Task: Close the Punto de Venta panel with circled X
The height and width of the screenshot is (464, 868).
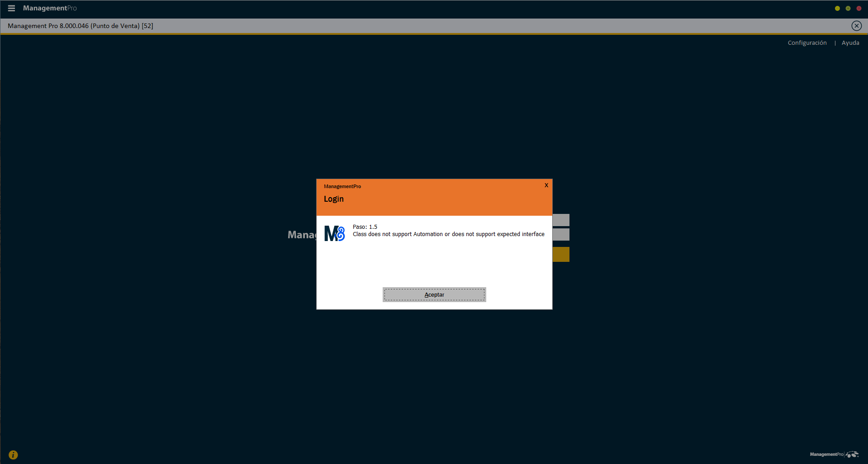Action: [x=856, y=26]
